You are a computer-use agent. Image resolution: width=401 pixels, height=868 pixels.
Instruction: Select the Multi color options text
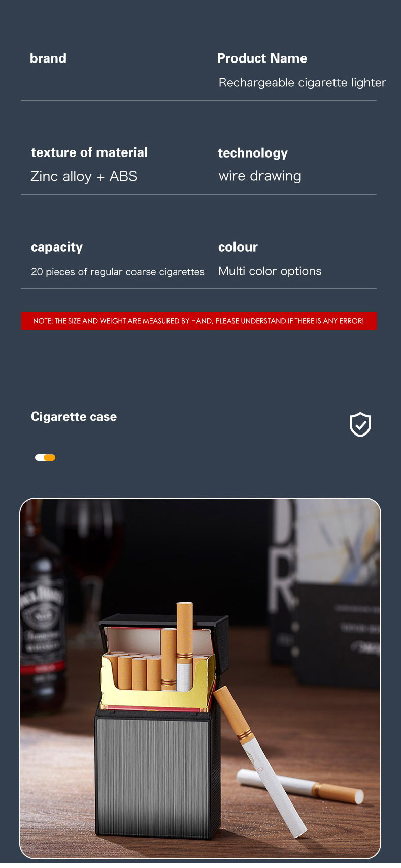(270, 271)
